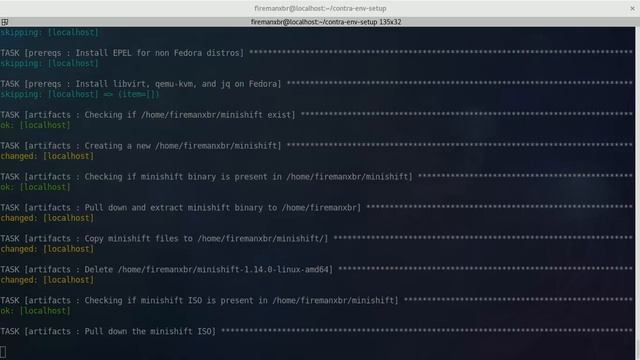The image size is (640, 360).
Task: Click the window title firemanxbr@localhost:~/contra-env-setup
Action: tap(320, 8)
